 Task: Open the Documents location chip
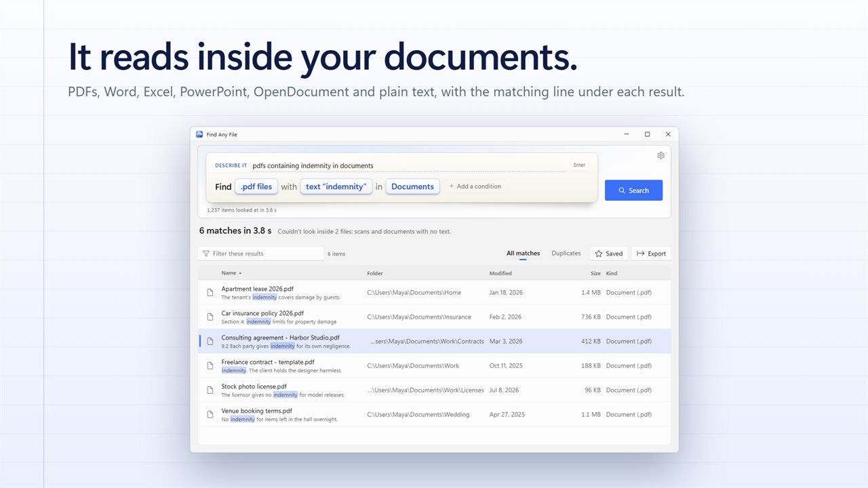point(412,186)
